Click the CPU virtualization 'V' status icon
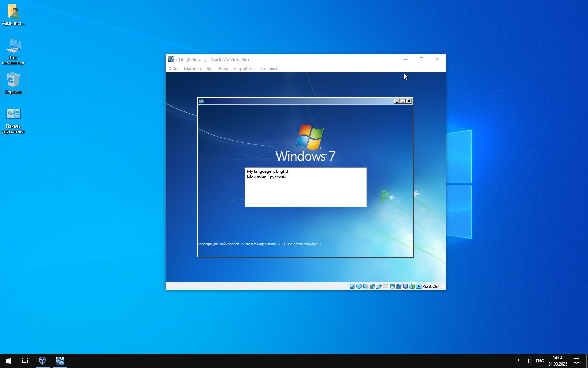This screenshot has width=588, height=368. (x=405, y=286)
